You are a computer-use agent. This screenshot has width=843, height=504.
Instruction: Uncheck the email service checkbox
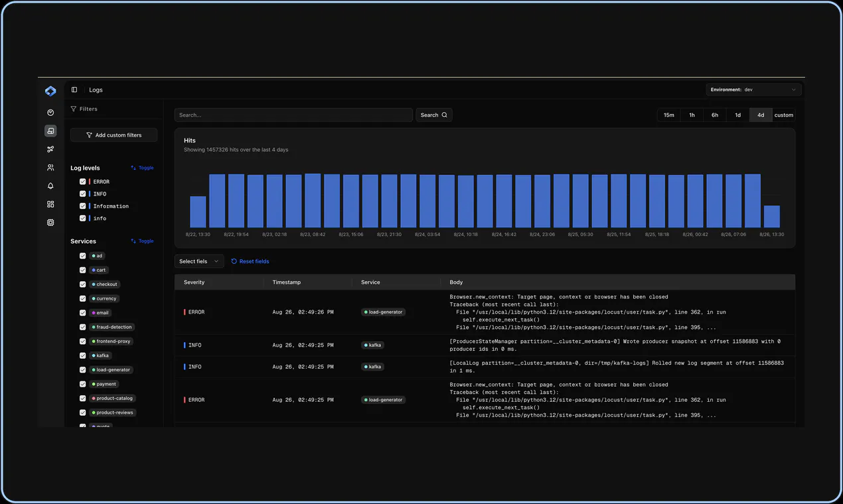click(82, 313)
